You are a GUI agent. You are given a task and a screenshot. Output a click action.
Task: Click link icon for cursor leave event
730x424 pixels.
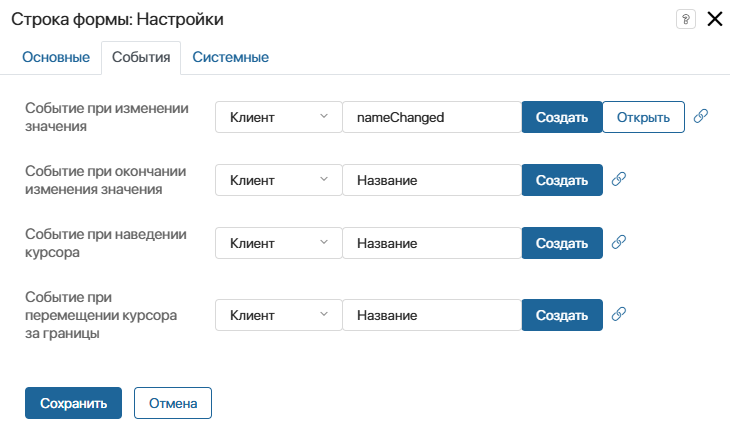pyautogui.click(x=619, y=314)
